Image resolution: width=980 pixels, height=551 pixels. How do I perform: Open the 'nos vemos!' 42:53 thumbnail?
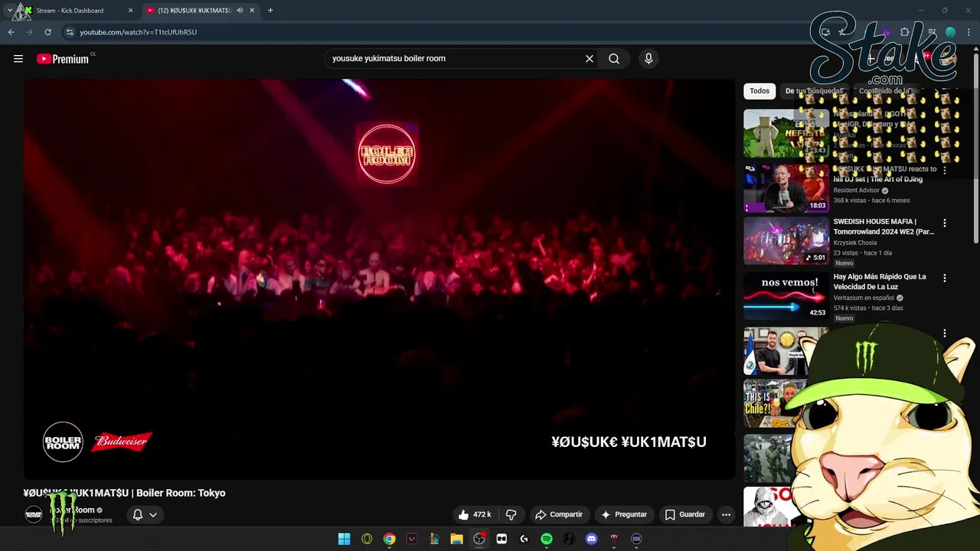[x=786, y=296]
